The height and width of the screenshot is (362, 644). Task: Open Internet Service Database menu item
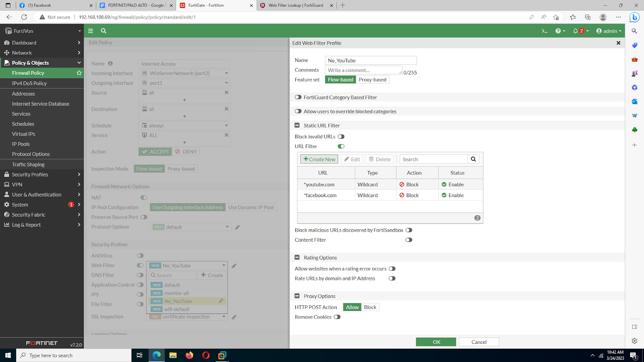tap(41, 104)
